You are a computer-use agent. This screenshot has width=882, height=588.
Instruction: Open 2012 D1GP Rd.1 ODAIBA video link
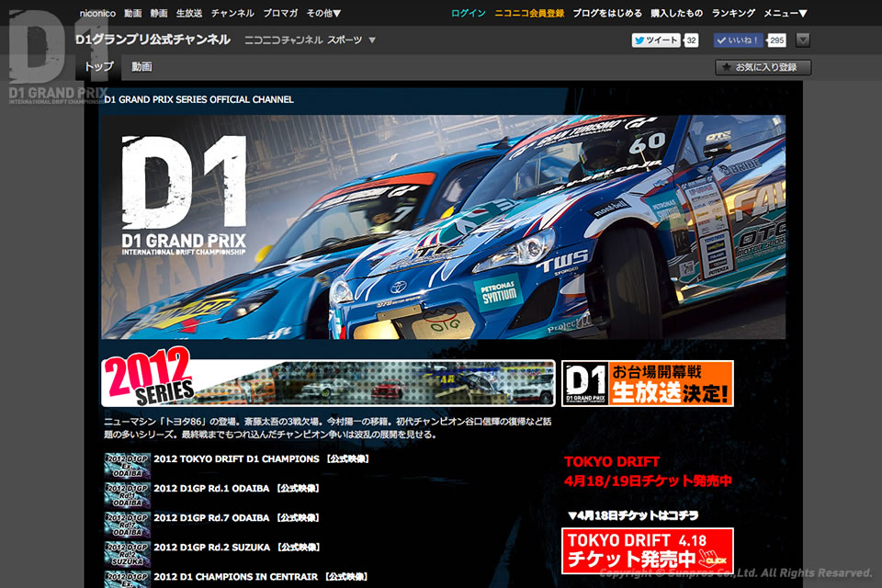point(237,489)
